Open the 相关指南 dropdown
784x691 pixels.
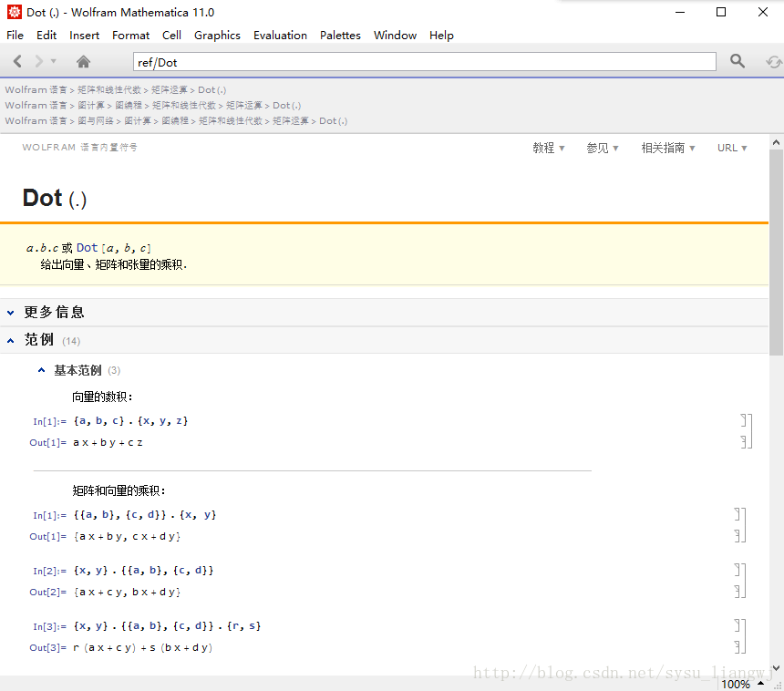point(668,148)
